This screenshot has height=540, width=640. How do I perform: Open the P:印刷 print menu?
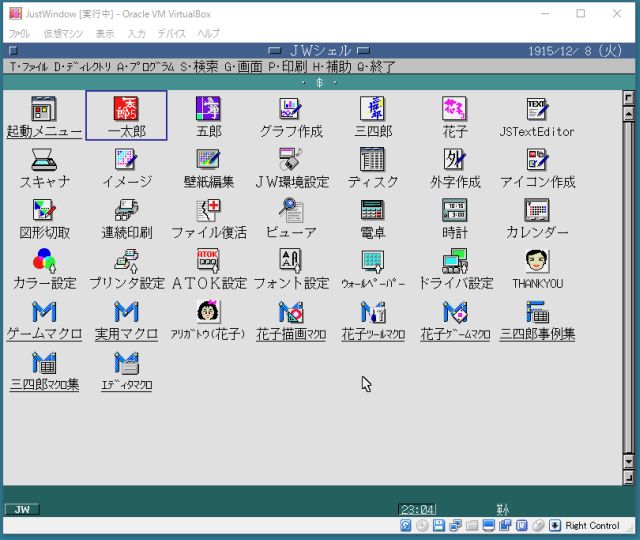(287, 67)
